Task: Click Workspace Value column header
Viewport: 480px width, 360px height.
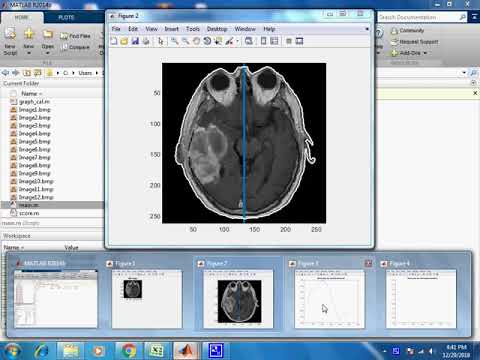Action: coord(71,248)
